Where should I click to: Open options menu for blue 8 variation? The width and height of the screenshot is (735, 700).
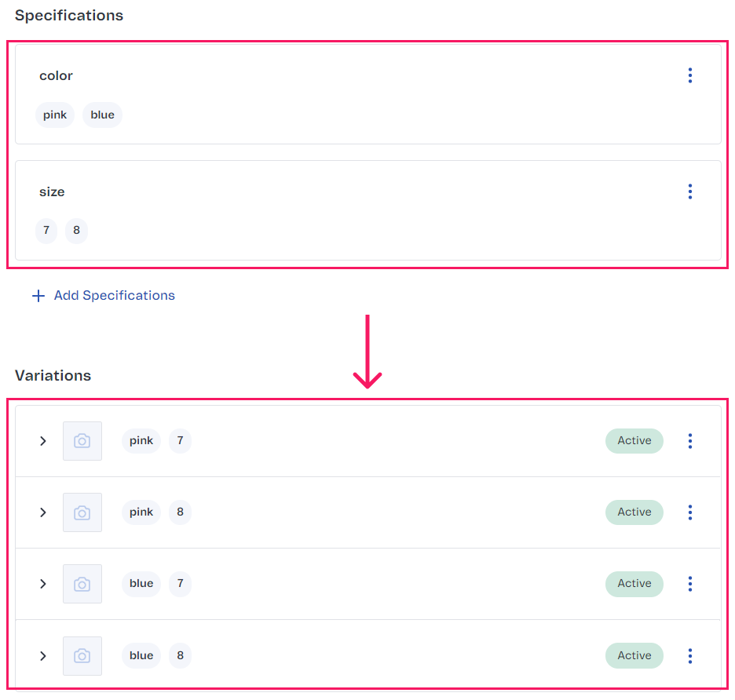point(690,656)
